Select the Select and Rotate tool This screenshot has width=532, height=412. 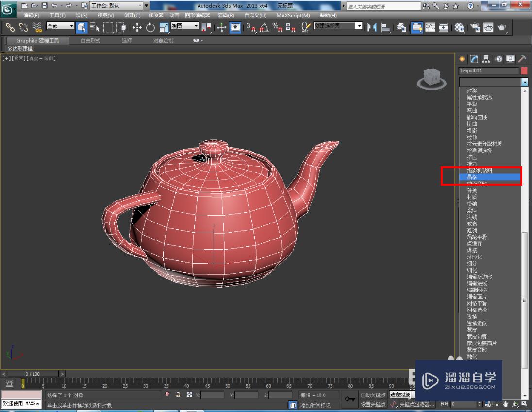pyautogui.click(x=150, y=28)
